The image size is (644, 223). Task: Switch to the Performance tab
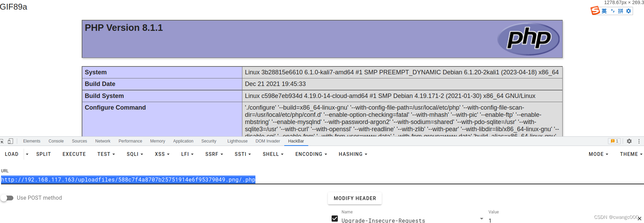point(130,141)
